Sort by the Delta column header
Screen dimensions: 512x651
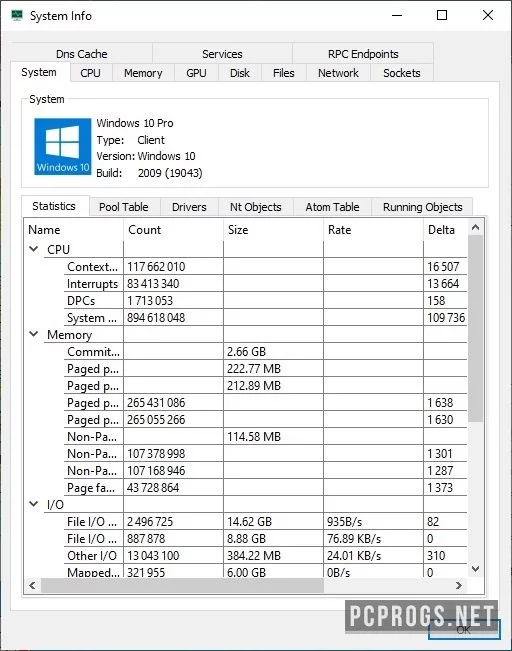[445, 230]
